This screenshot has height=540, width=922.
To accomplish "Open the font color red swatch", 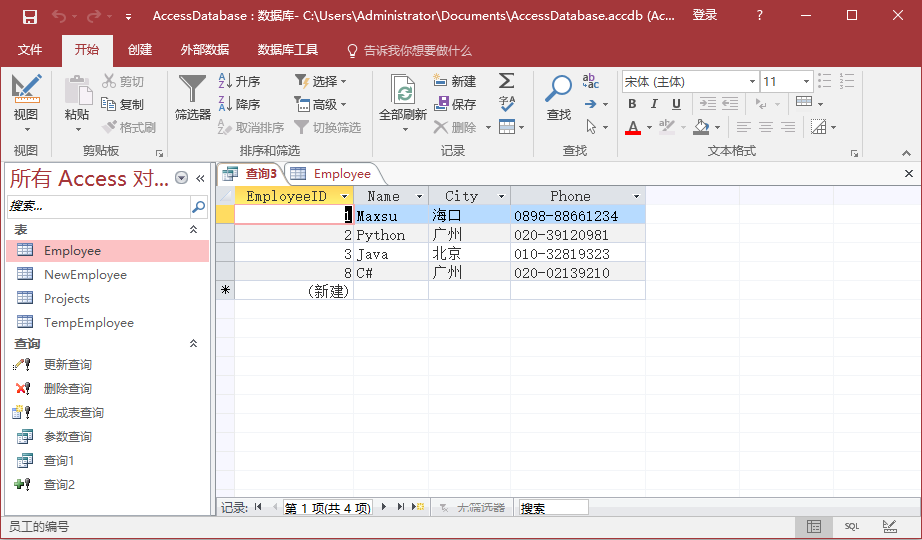I will [632, 127].
